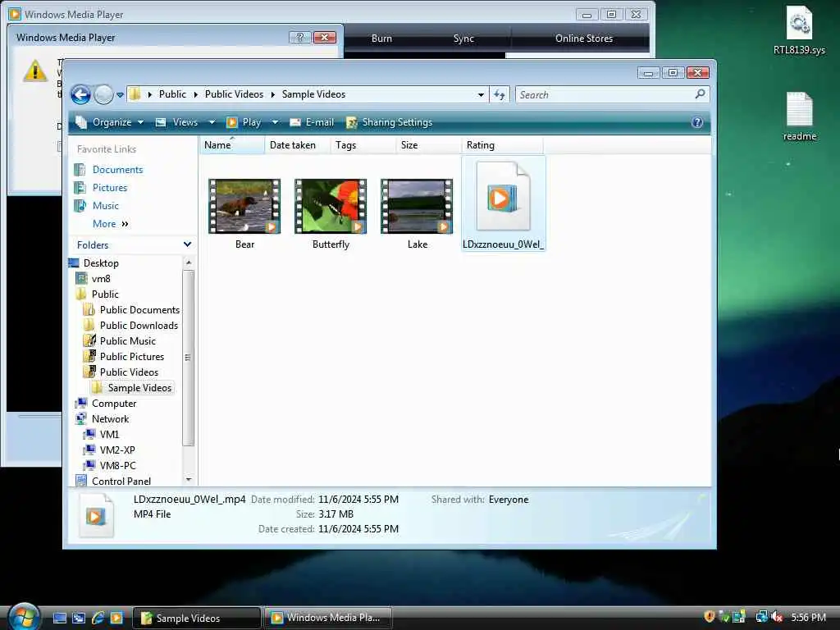The width and height of the screenshot is (840, 630).
Task: Switch to Sync tab in Media Player
Action: [463, 39]
